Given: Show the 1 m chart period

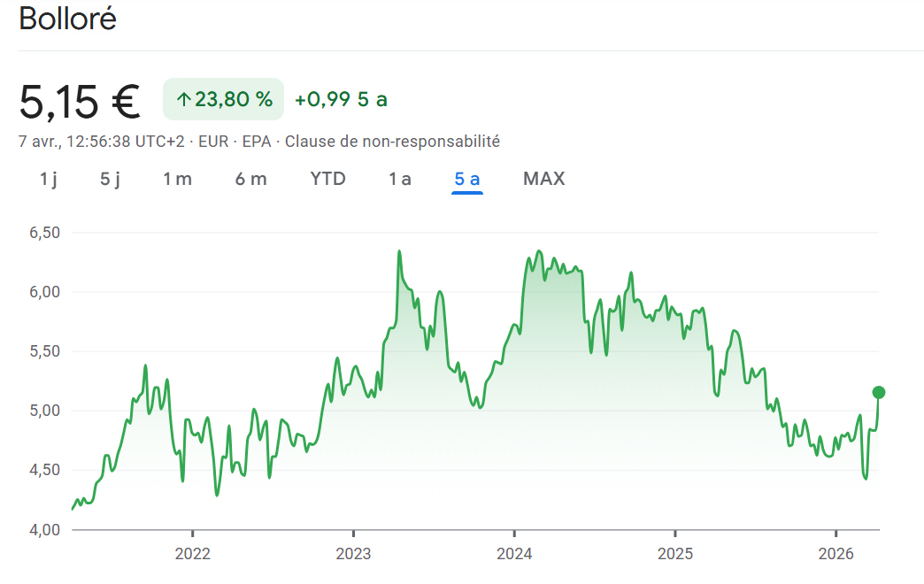Looking at the screenshot, I should click(x=177, y=179).
